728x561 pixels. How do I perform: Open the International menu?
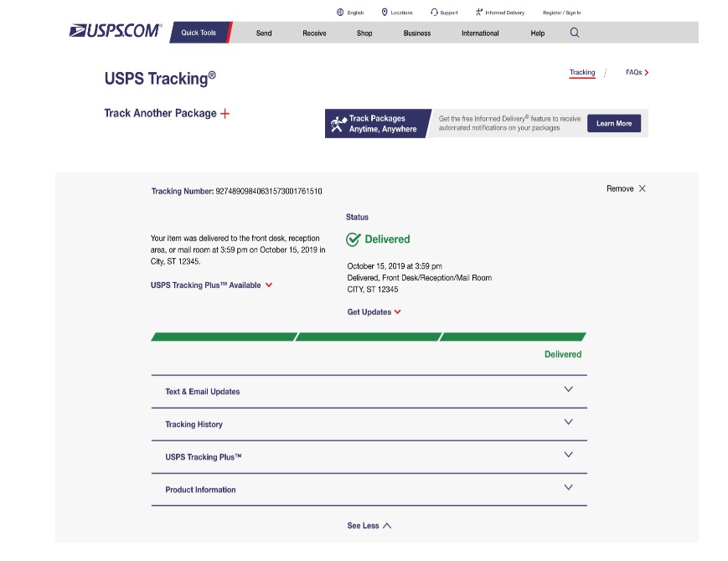(x=480, y=33)
